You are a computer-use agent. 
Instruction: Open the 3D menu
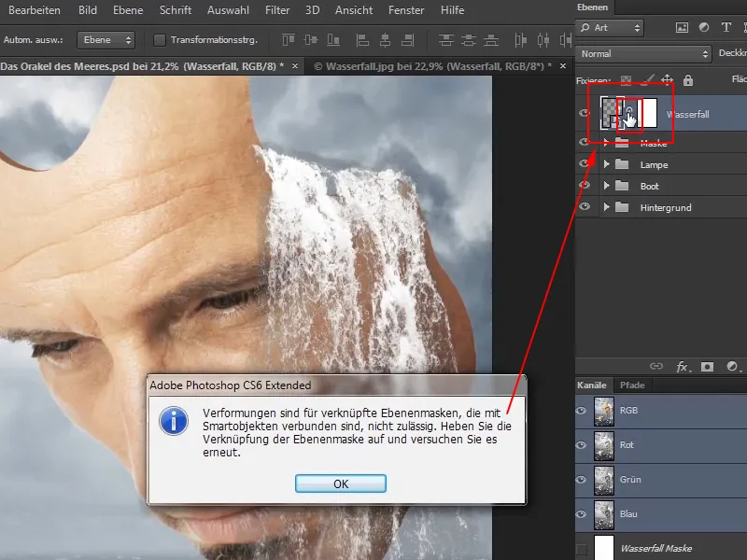click(x=312, y=10)
